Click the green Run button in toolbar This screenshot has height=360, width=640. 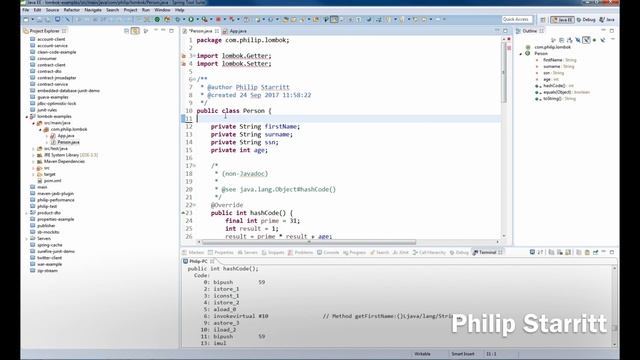click(x=191, y=20)
